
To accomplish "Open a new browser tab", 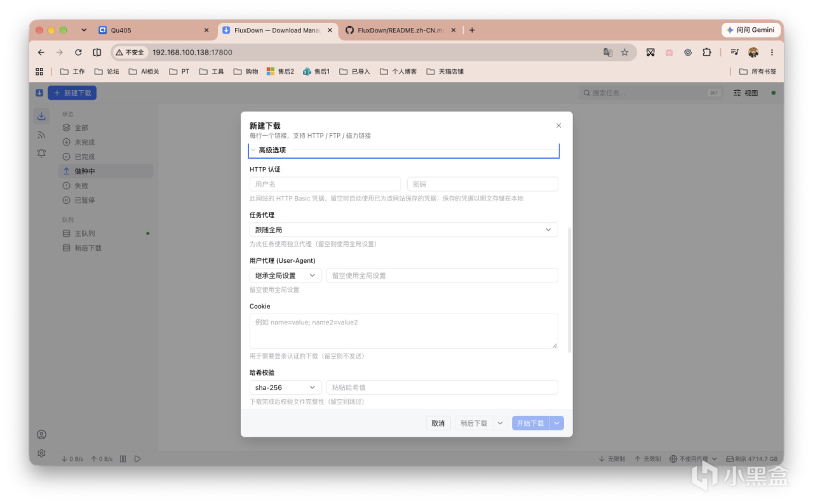I will coord(472,30).
